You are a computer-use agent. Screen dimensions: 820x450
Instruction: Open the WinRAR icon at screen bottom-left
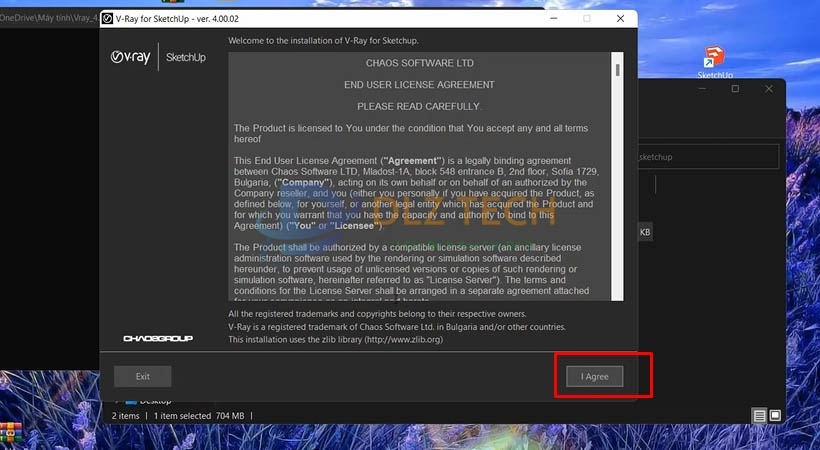click(11, 432)
